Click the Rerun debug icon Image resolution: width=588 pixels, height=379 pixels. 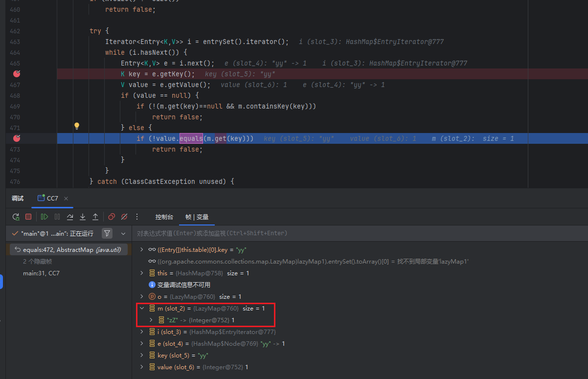[x=16, y=217]
